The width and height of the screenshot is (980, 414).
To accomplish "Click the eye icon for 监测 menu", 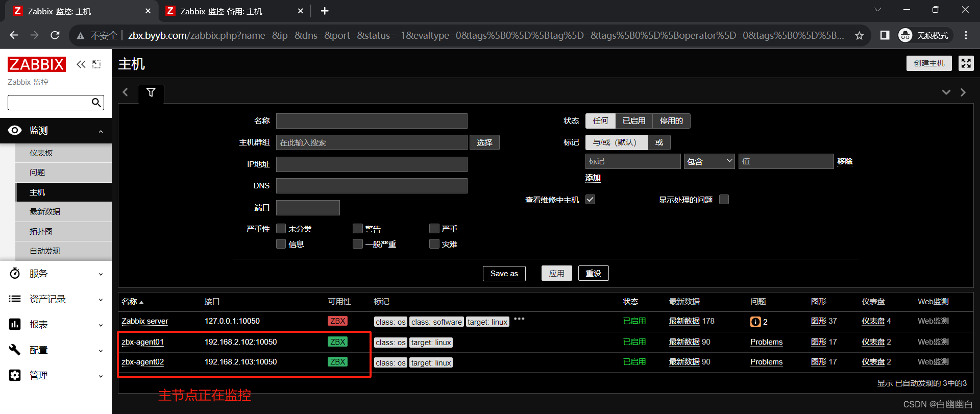I will 15,130.
